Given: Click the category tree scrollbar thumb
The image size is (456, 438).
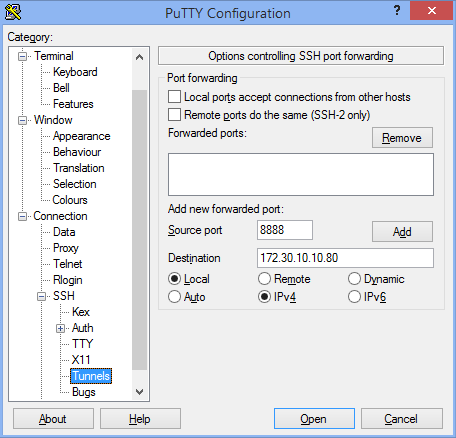Looking at the screenshot, I should click(x=140, y=230).
